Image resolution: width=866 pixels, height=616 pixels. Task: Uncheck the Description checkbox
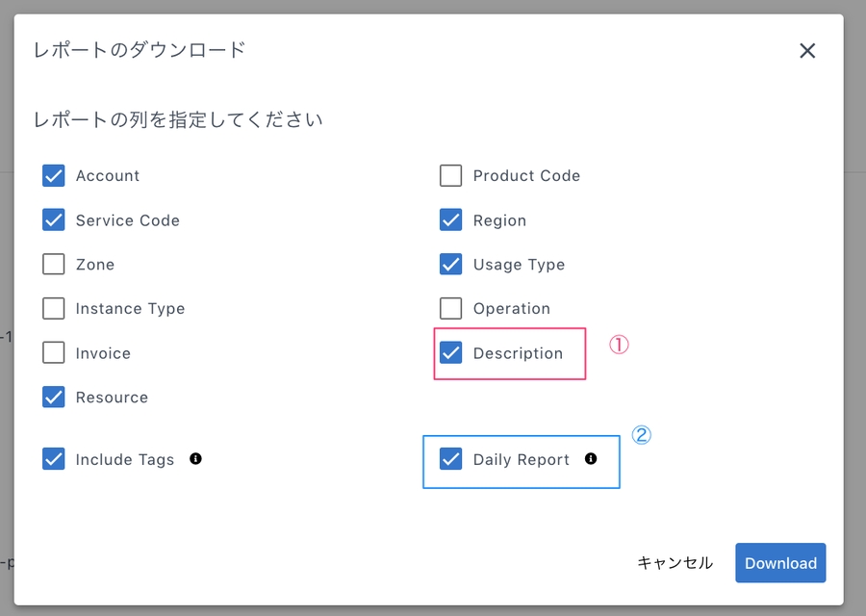pos(450,353)
